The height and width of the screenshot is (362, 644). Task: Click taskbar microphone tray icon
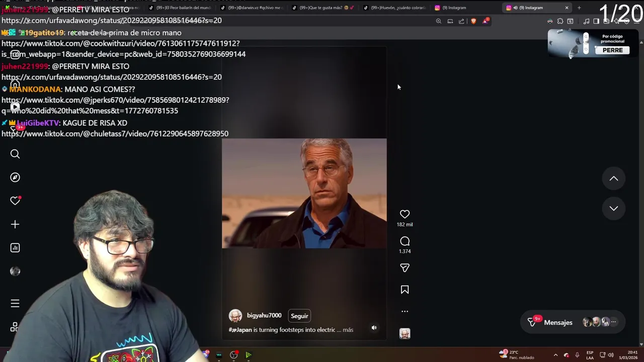(577, 355)
